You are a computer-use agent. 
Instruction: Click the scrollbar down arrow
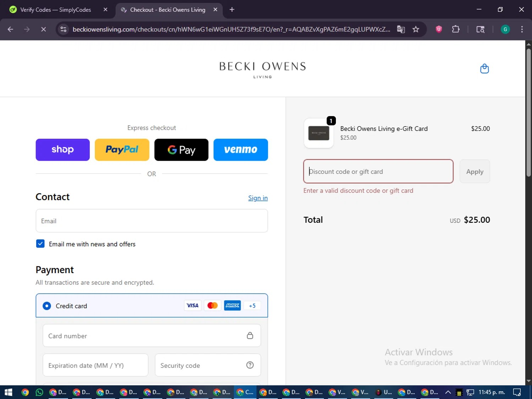click(x=528, y=381)
